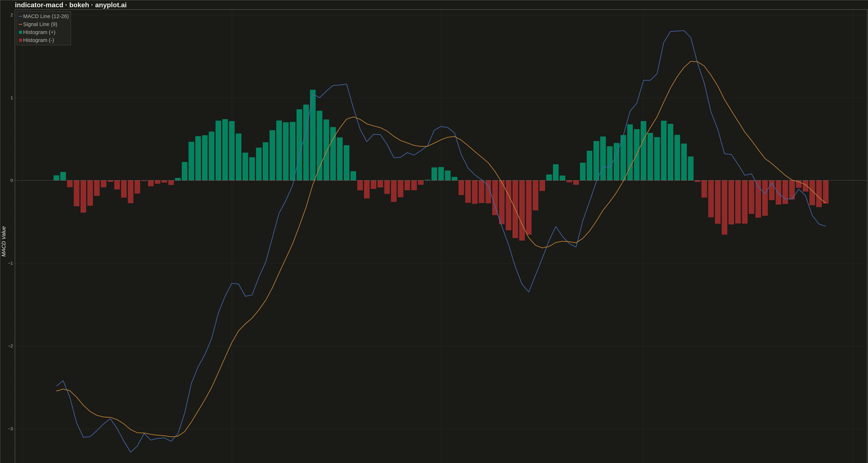Toggle the Signal Line (9) legend entry
Viewport: 868px width, 463px height.
[38, 24]
